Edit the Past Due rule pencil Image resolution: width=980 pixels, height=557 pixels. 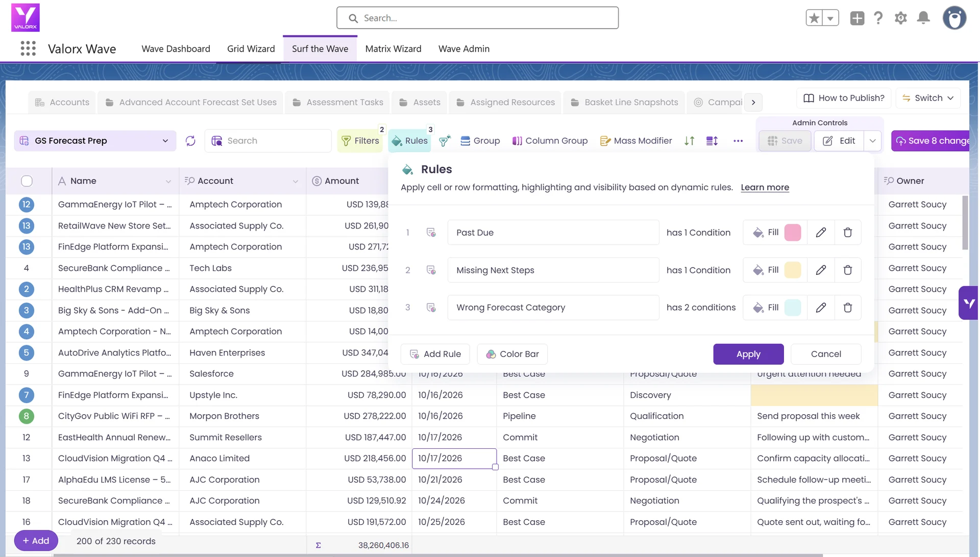pos(821,233)
